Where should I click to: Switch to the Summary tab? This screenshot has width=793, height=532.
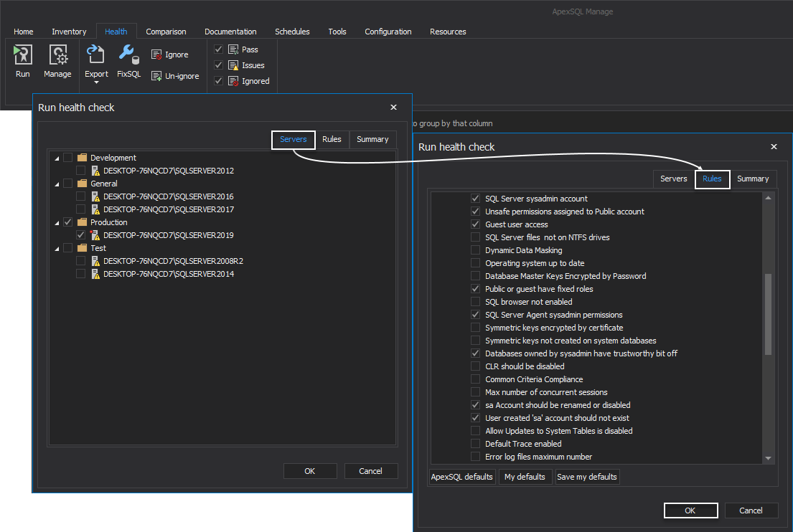pyautogui.click(x=753, y=179)
